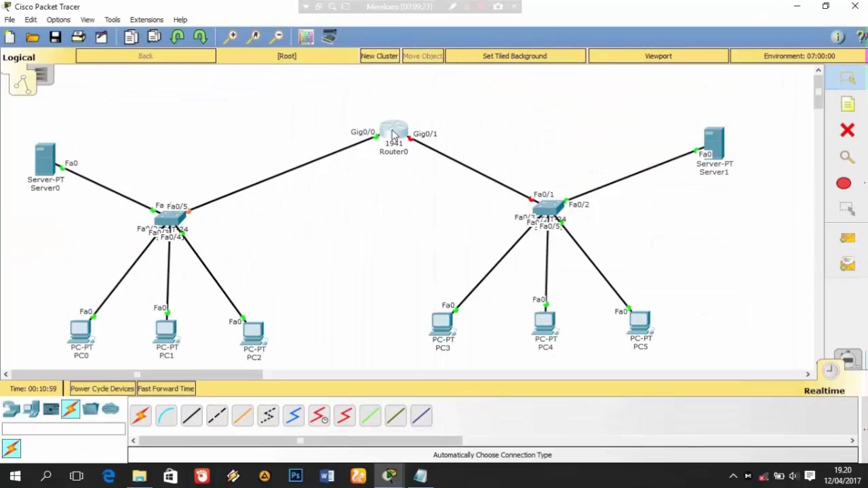Choose the blue Coaxial cable
868x488 pixels.
294,415
